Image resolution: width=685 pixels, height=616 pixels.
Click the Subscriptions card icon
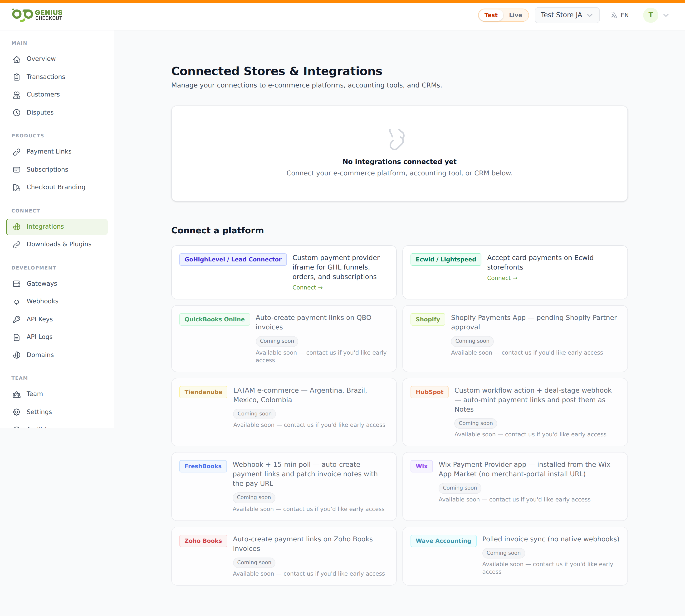pyautogui.click(x=17, y=170)
